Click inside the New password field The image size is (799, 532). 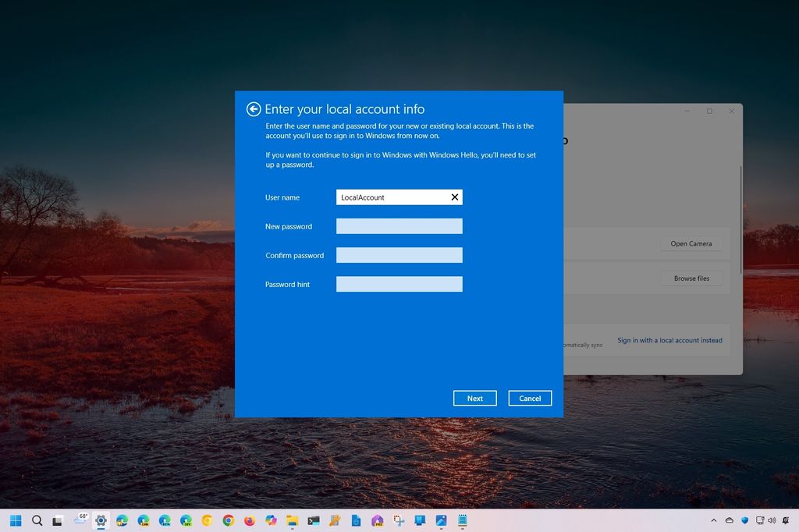(399, 225)
